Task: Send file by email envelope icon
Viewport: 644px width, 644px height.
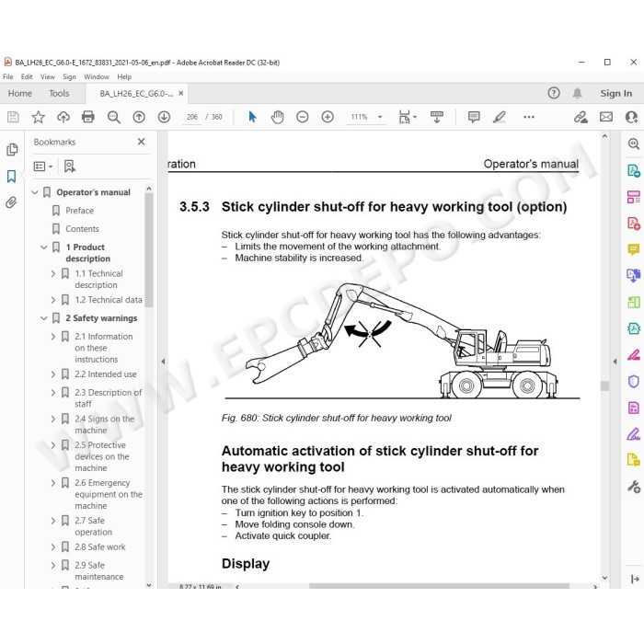Action: (605, 117)
